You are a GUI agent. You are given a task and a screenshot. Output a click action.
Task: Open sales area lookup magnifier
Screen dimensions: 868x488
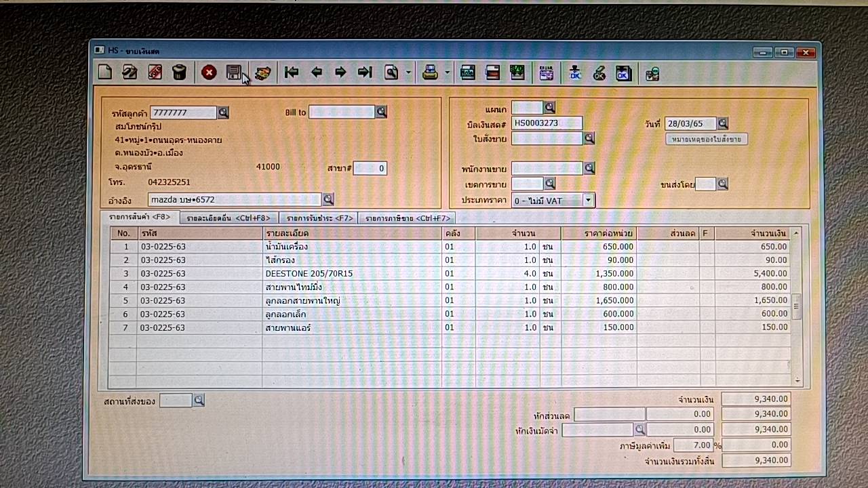coord(550,184)
